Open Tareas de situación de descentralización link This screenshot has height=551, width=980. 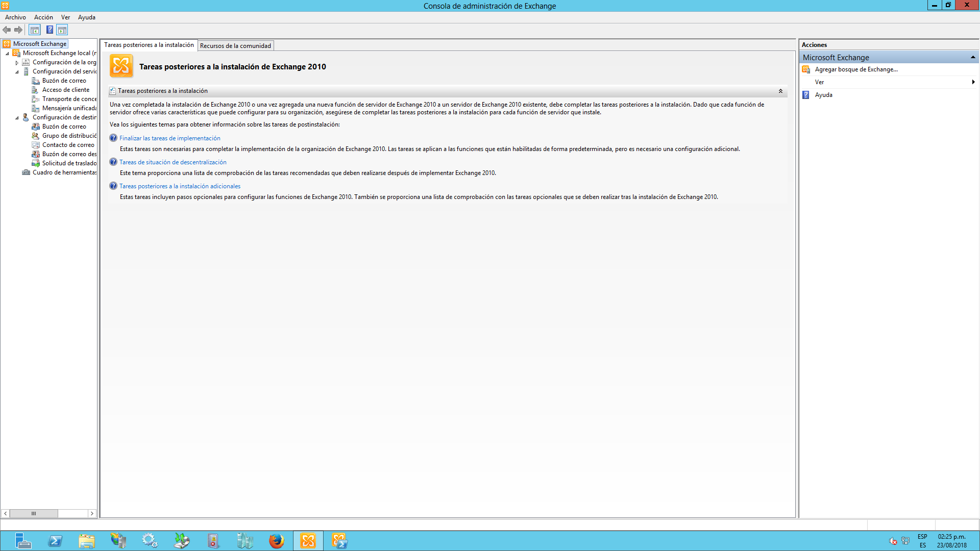[x=173, y=162]
